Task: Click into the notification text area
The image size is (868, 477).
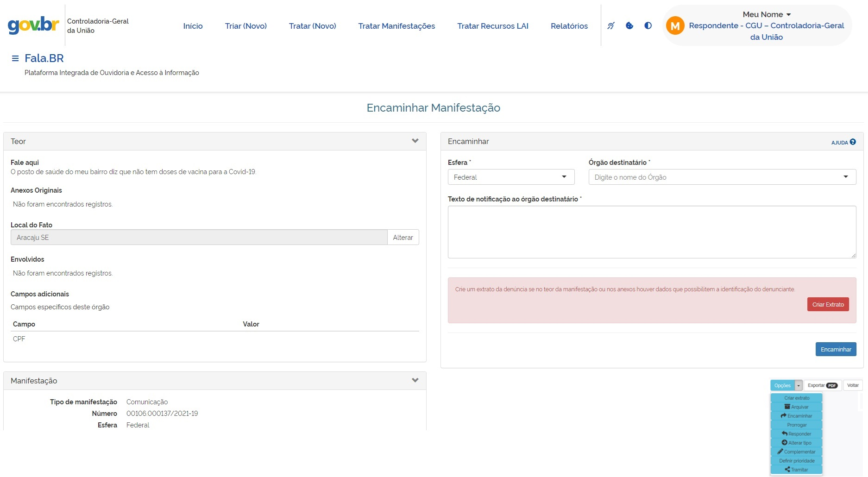Action: click(x=651, y=232)
